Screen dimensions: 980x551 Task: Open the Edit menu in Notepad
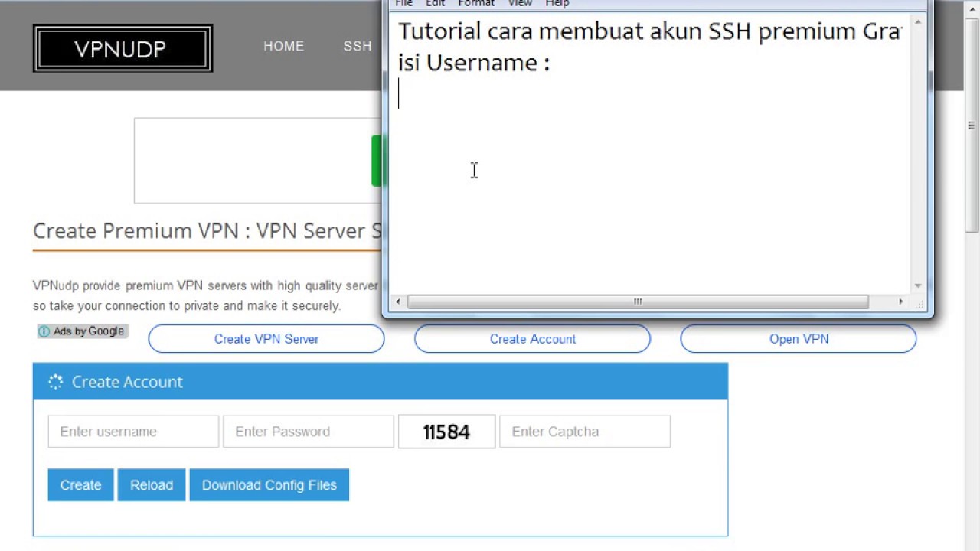point(435,3)
